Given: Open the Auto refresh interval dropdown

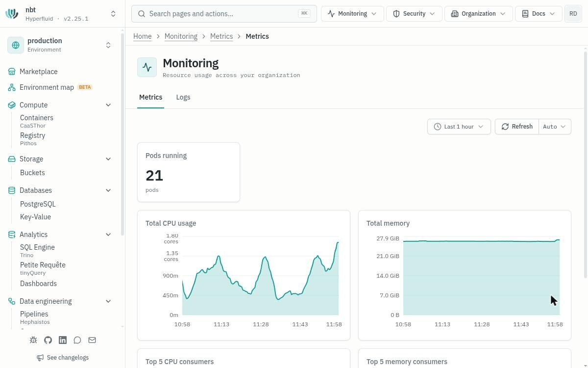Looking at the screenshot, I should pyautogui.click(x=555, y=127).
